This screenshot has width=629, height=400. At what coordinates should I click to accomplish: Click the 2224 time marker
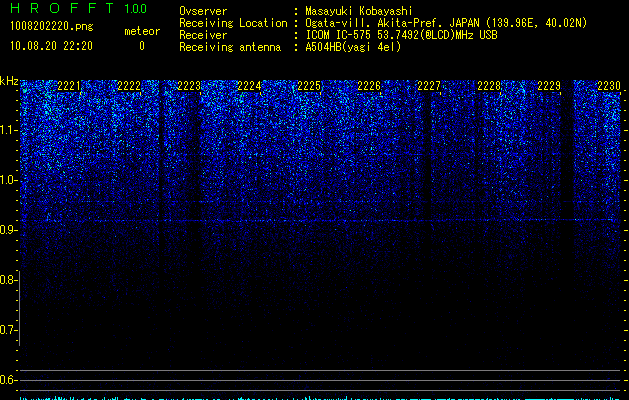point(249,86)
